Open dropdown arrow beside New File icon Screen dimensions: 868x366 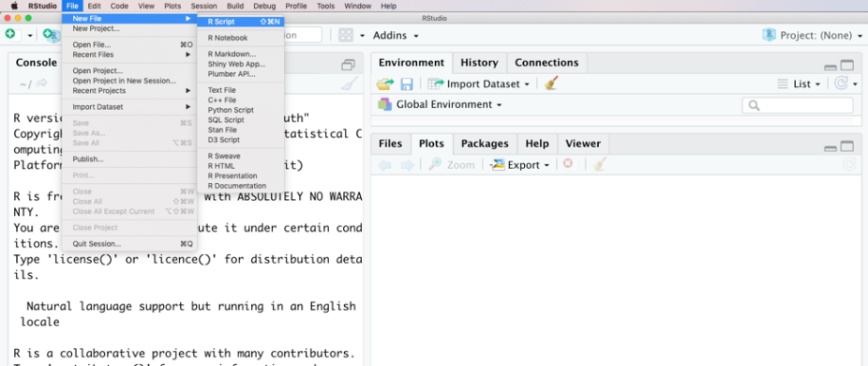pyautogui.click(x=30, y=36)
